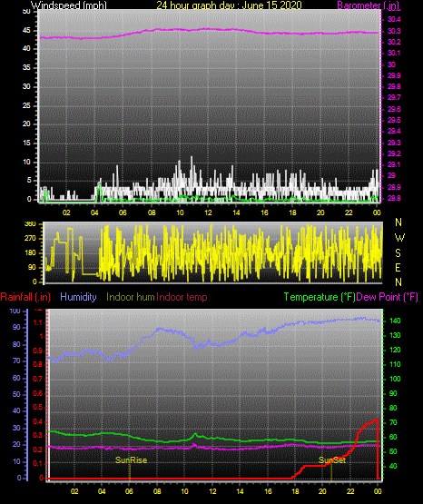Screen dimensions: 423x504
Task: Click the 06 hour tick on bottom graph
Action: click(130, 491)
